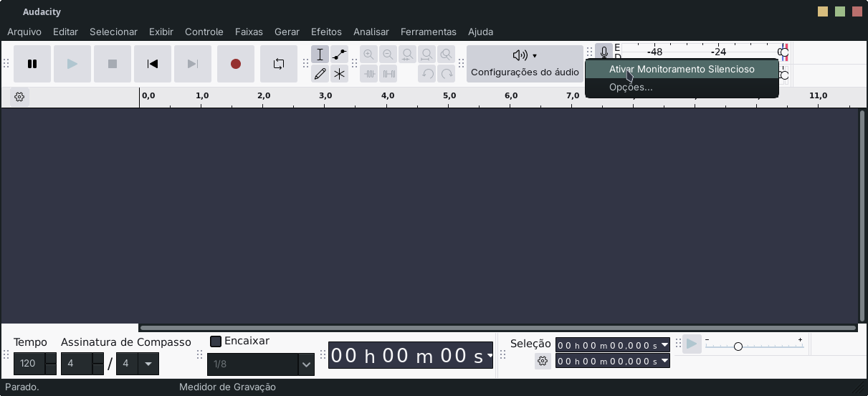Select the Envelope tool
The width and height of the screenshot is (868, 396).
tap(339, 55)
